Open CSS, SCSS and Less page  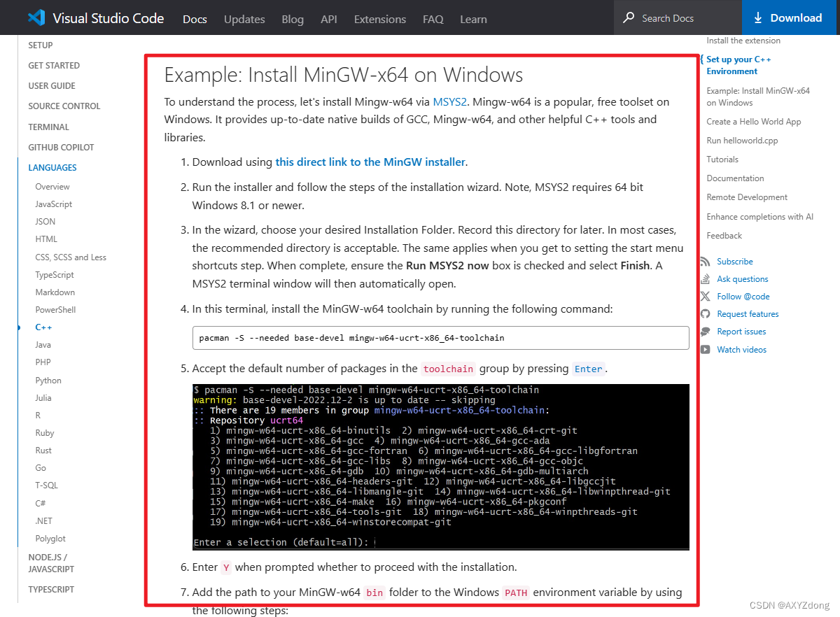(71, 257)
